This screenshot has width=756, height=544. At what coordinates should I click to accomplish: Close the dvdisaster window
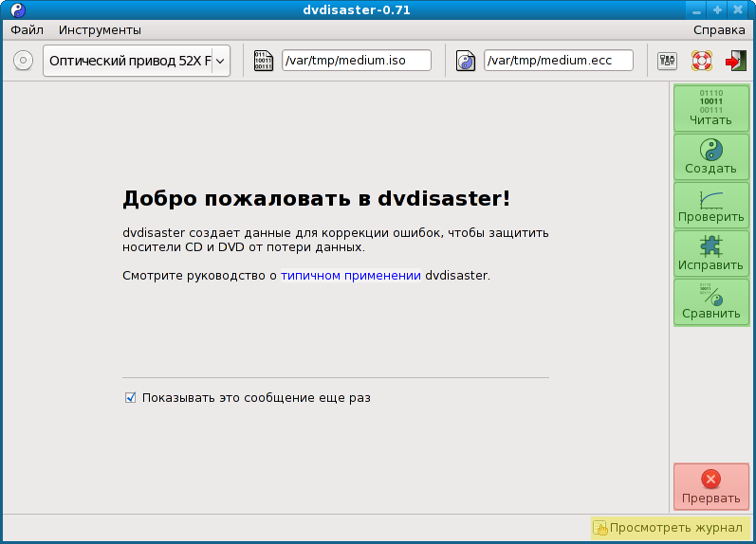point(738,10)
